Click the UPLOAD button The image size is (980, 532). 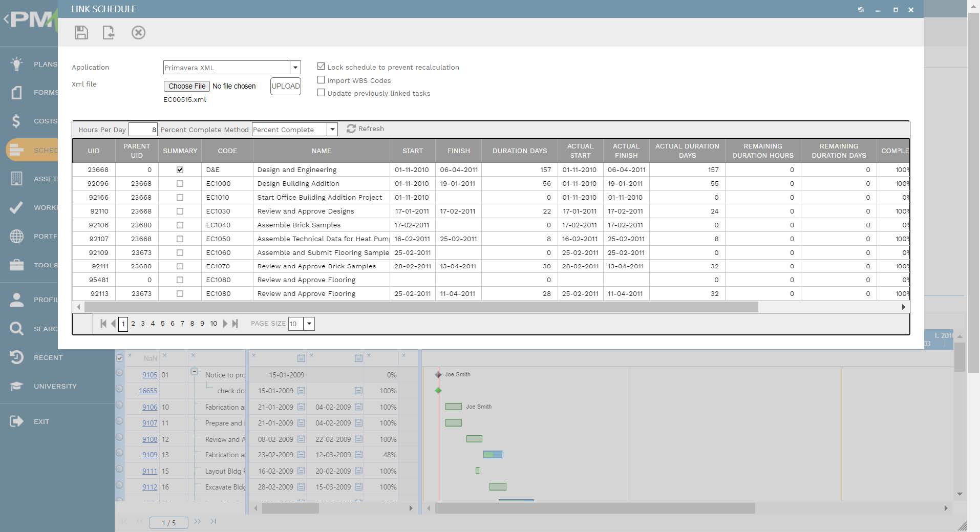pos(286,86)
